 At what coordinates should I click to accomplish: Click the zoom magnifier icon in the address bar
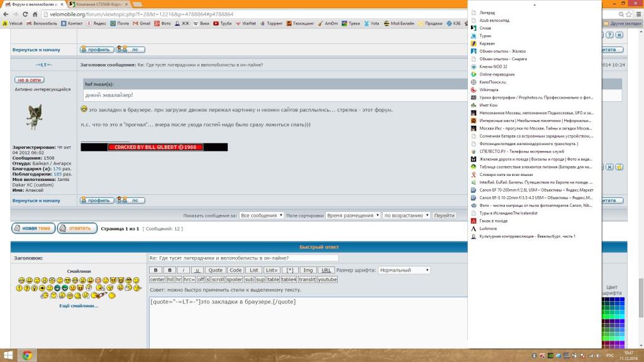click(x=621, y=14)
